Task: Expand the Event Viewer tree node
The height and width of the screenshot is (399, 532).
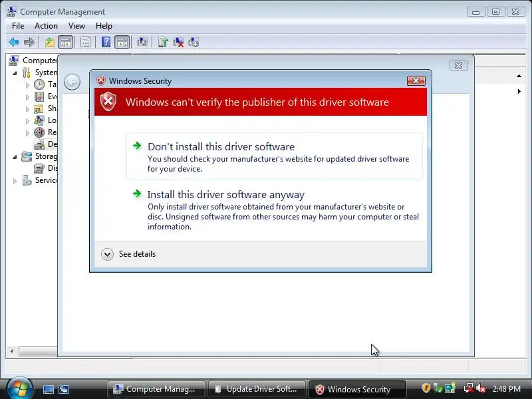Action: click(27, 97)
